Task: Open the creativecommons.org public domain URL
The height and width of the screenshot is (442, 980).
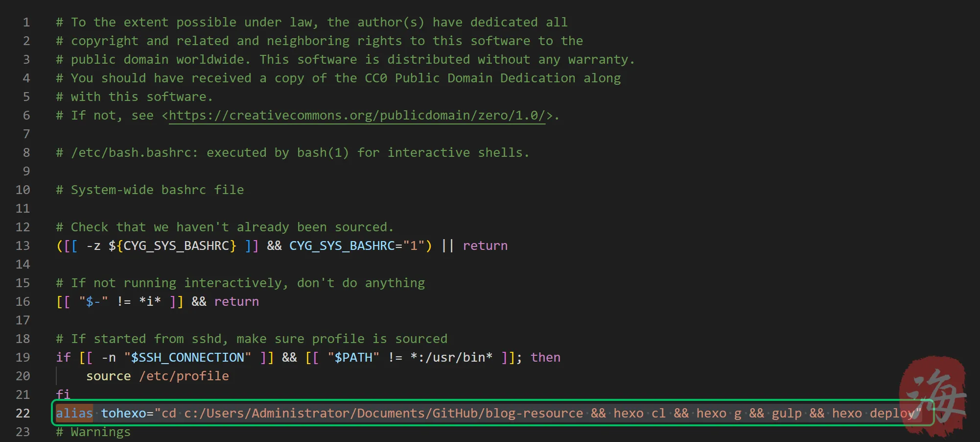Action: 357,116
